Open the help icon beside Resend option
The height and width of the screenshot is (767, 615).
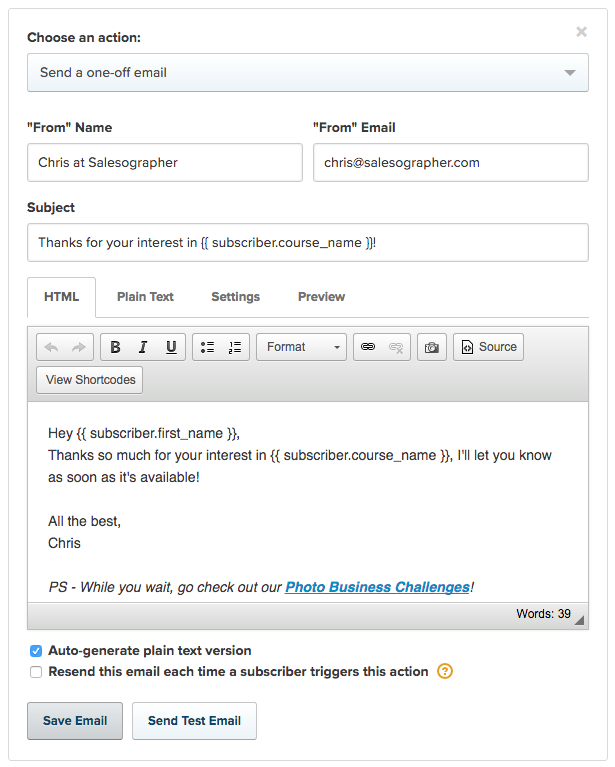(x=446, y=671)
